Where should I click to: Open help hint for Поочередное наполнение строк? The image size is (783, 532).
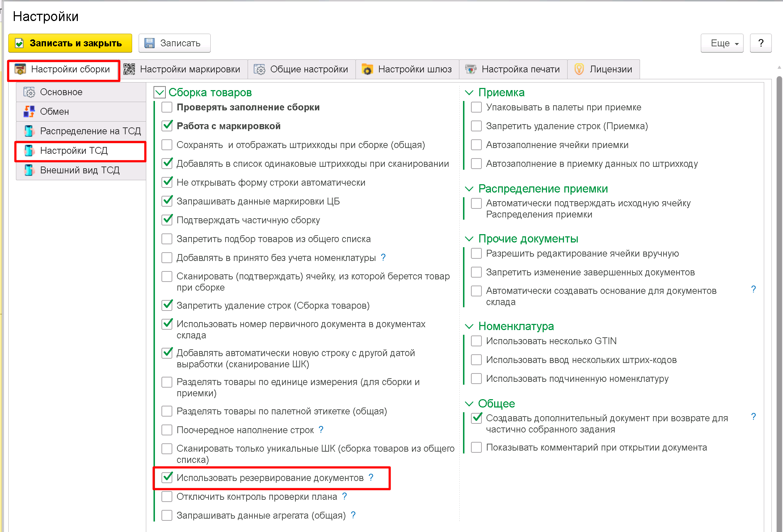tap(321, 430)
